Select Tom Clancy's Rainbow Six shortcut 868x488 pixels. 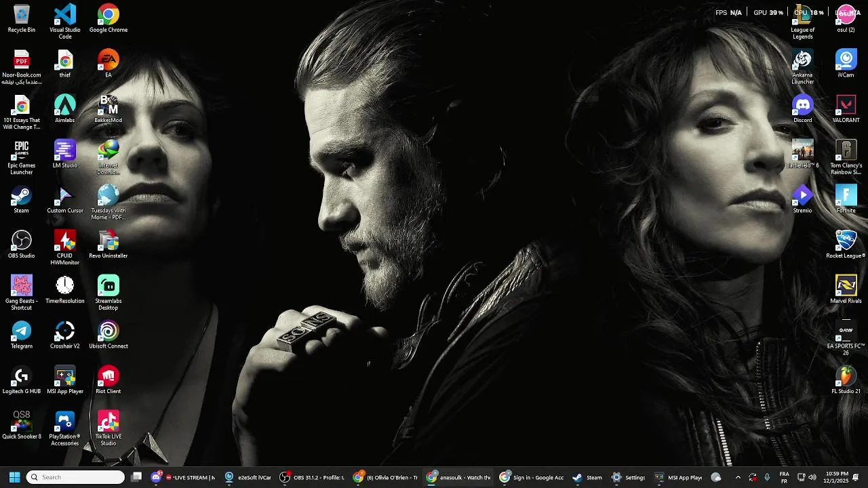coord(846,157)
